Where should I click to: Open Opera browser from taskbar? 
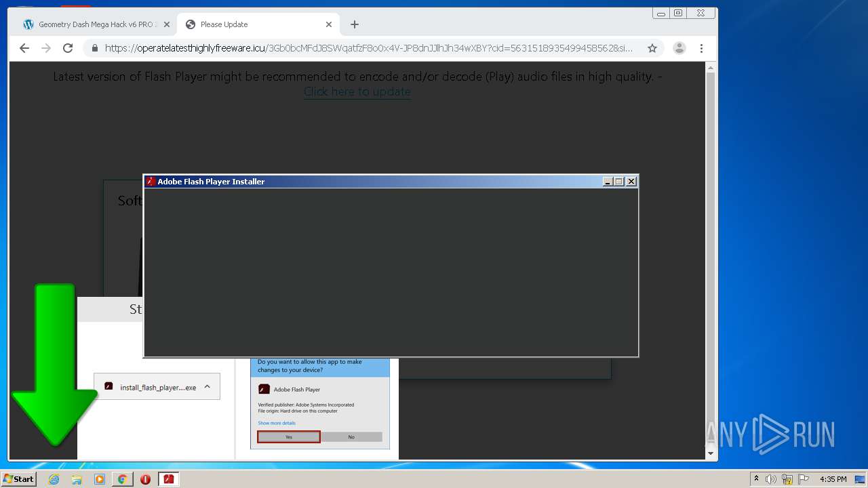click(x=146, y=479)
